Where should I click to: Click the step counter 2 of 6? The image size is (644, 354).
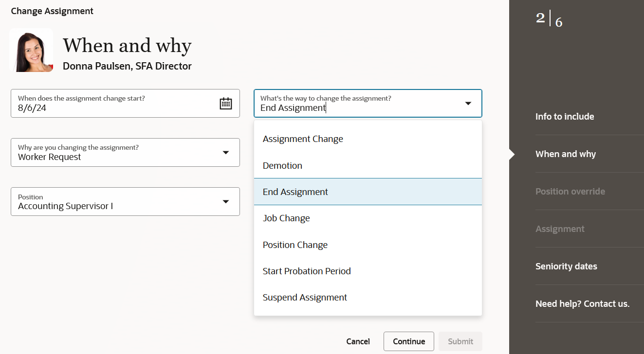click(549, 19)
